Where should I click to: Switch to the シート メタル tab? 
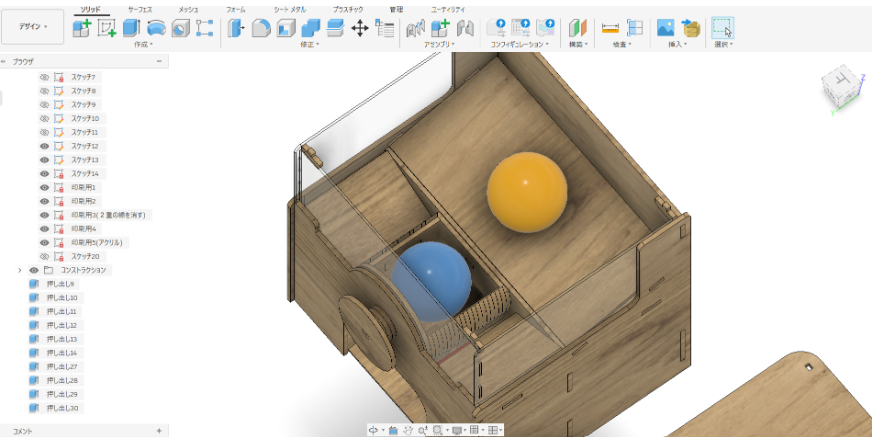click(290, 10)
